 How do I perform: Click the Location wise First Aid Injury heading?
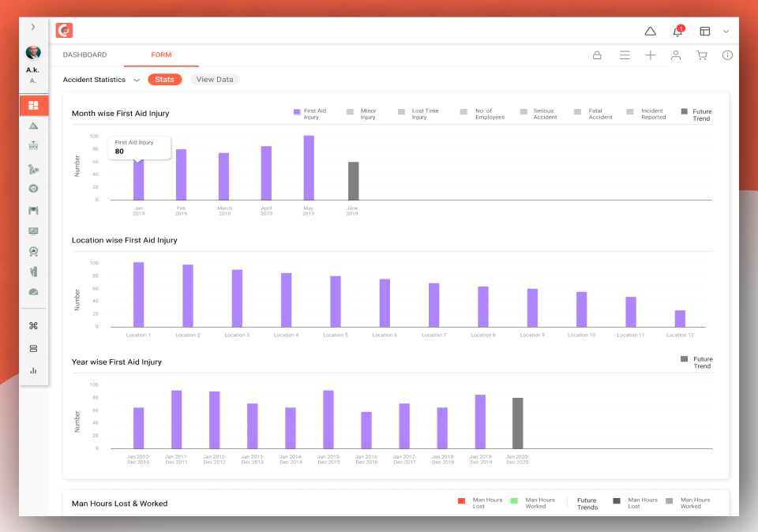(124, 240)
